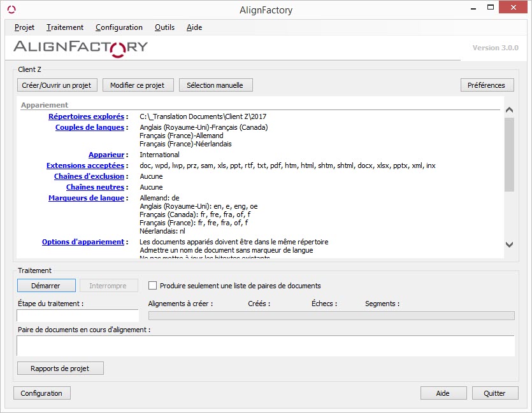532x413 pixels.
Task: Click the Quitter button
Action: pos(494,393)
